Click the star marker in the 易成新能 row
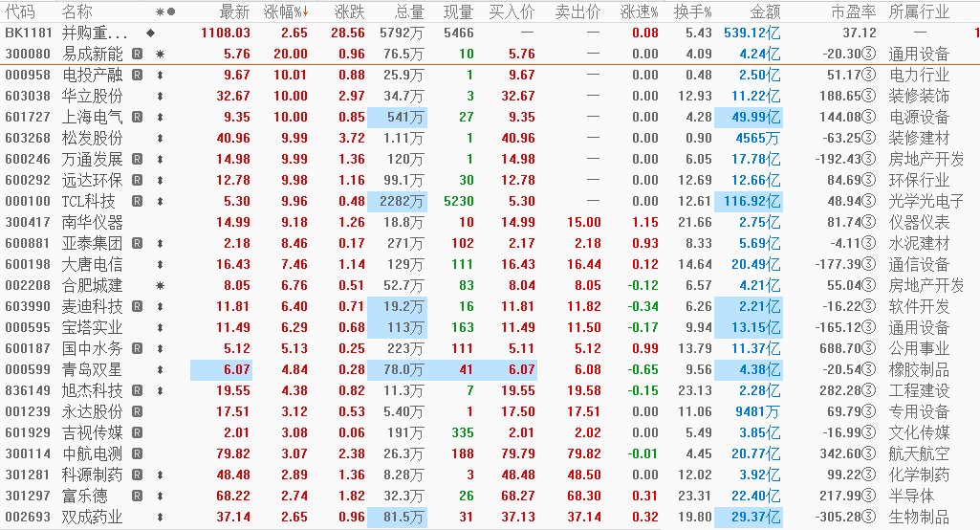Image resolution: width=980 pixels, height=530 pixels. [160, 54]
